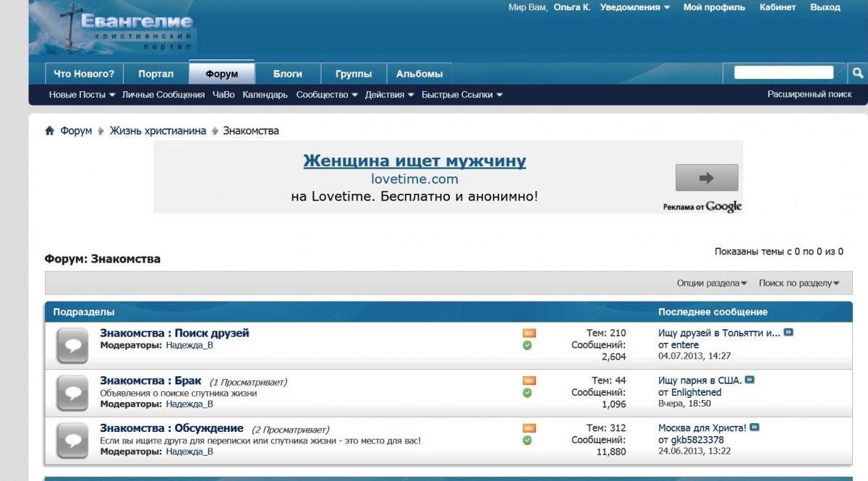This screenshot has width=868, height=481.
Task: Expand the Опции раздела dropdown
Action: coord(712,284)
